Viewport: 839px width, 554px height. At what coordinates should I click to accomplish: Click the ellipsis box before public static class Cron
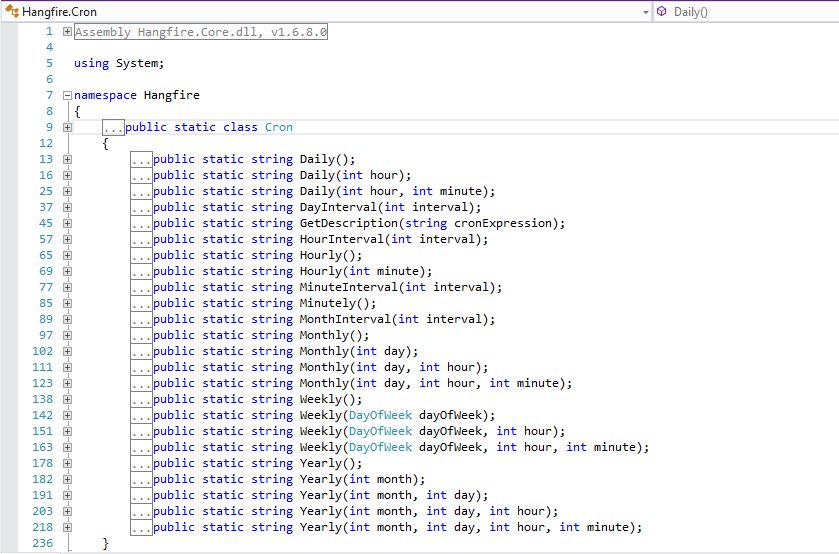(113, 127)
